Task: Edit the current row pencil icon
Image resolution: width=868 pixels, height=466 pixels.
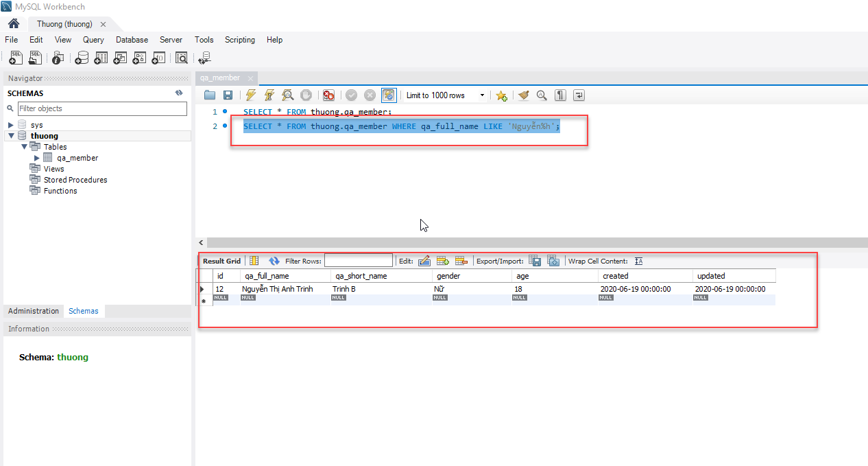Action: click(x=424, y=261)
